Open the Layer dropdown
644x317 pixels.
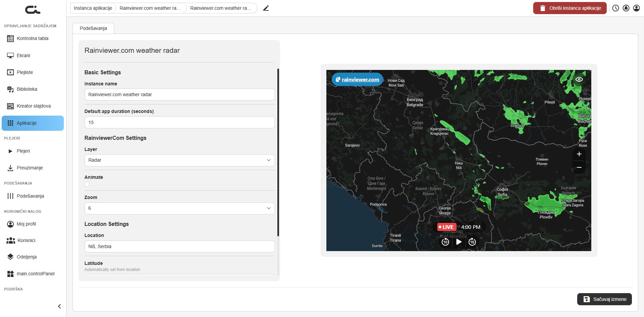(x=180, y=160)
